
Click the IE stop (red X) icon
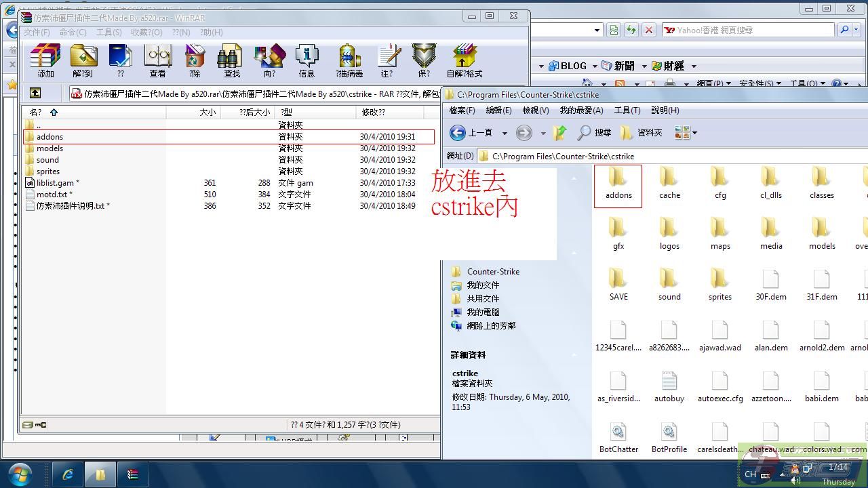pyautogui.click(x=649, y=30)
